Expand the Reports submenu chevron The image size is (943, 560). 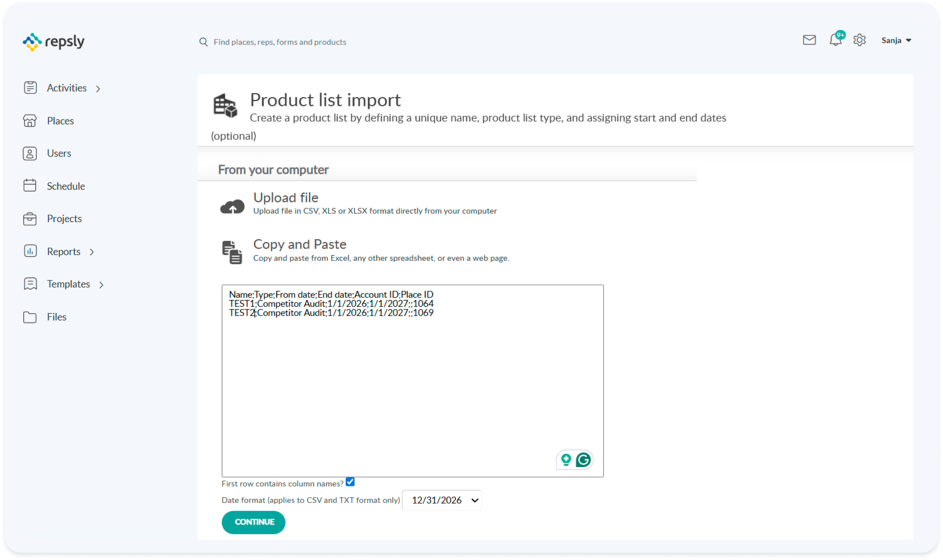pyautogui.click(x=92, y=252)
